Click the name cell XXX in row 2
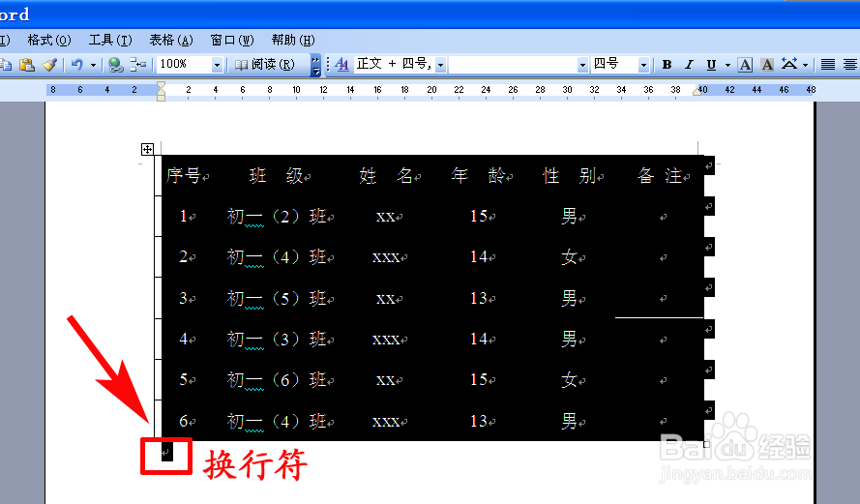The image size is (860, 504). (386, 256)
